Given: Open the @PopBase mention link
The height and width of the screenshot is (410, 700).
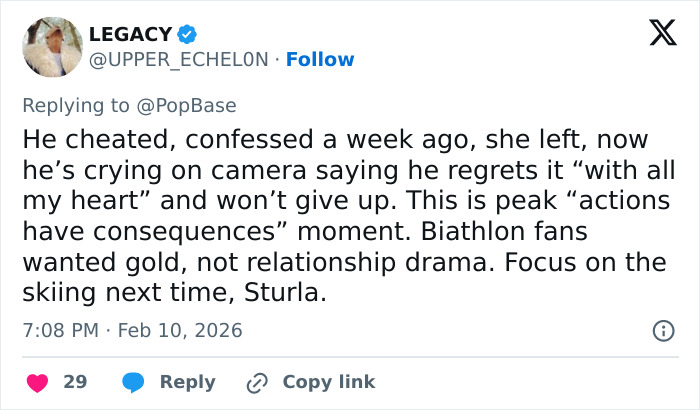Looking at the screenshot, I should pos(197,105).
